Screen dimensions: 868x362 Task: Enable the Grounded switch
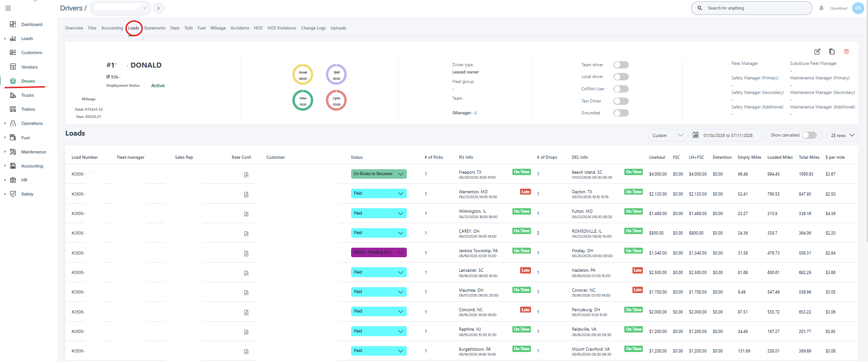click(621, 113)
